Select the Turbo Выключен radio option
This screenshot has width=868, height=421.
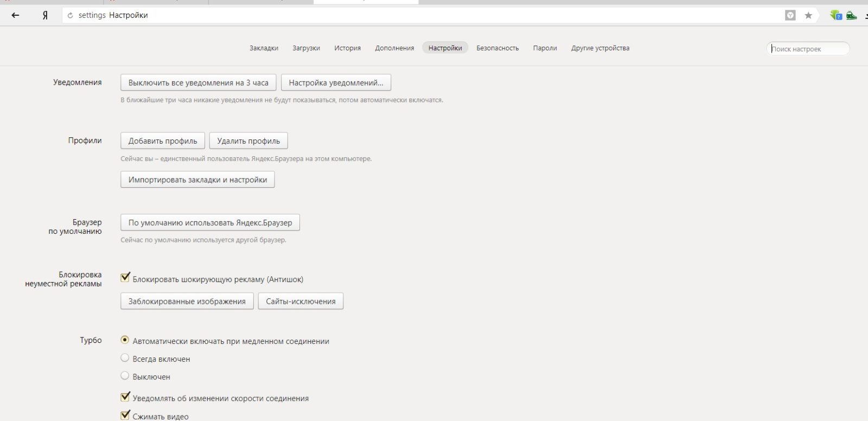pyautogui.click(x=125, y=376)
